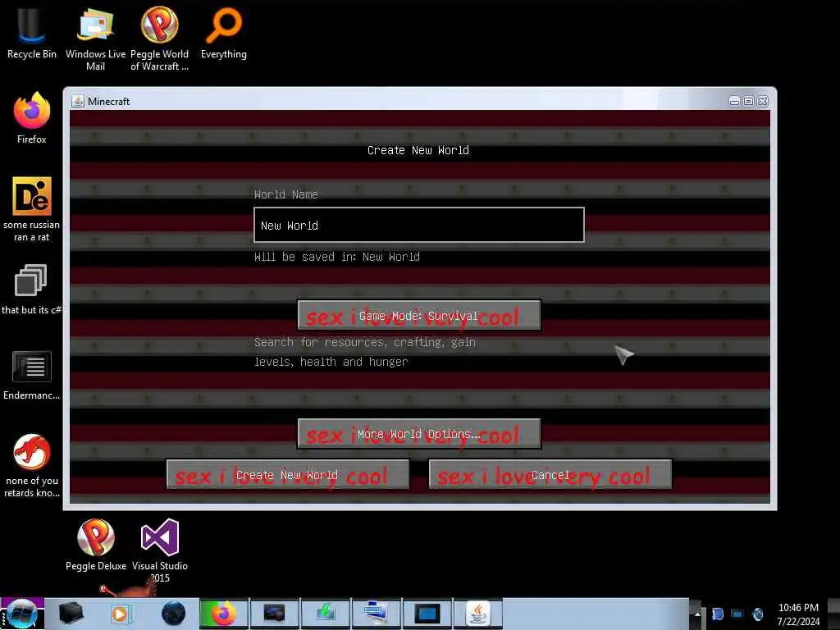The width and height of the screenshot is (840, 630).
Task: Click the World Name text field
Action: click(419, 225)
